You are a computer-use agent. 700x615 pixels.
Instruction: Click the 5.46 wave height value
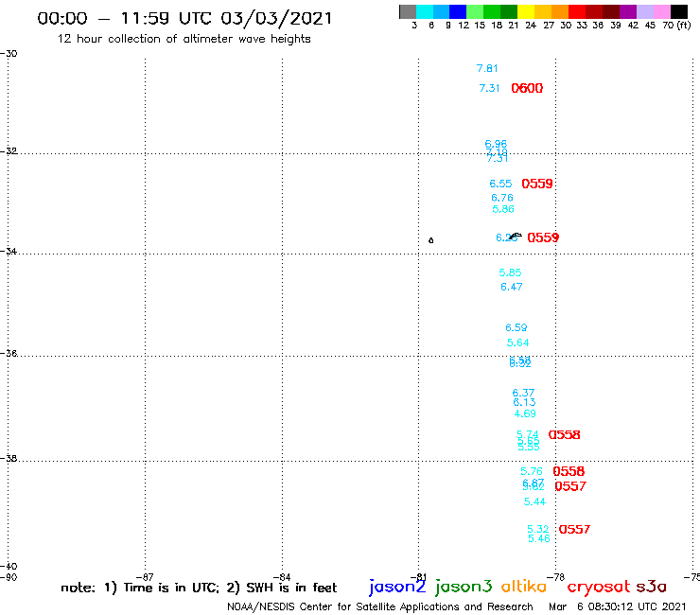[539, 538]
